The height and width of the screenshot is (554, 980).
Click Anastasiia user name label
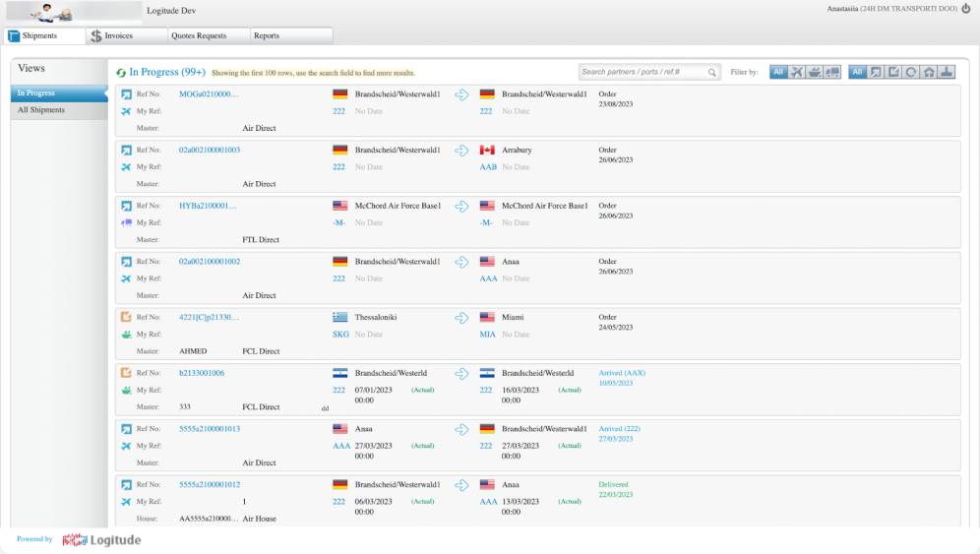pyautogui.click(x=842, y=9)
